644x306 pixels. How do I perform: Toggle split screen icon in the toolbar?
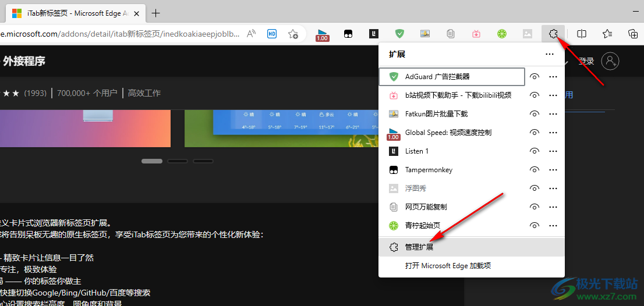pyautogui.click(x=582, y=34)
